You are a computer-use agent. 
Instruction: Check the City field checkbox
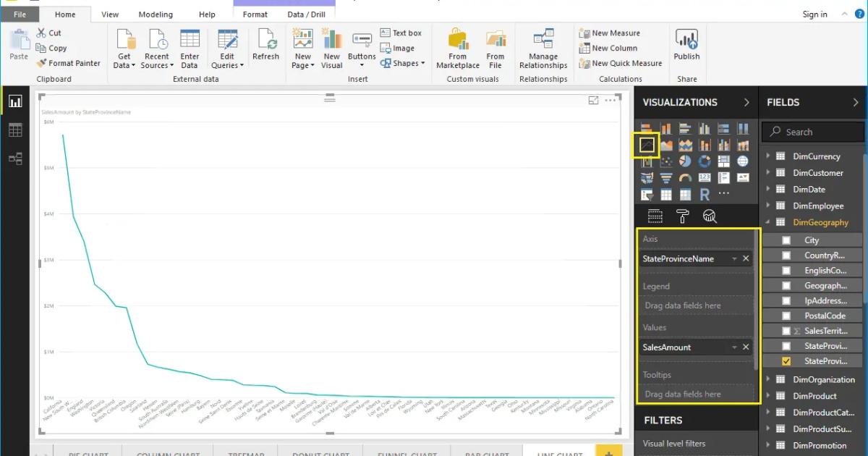pyautogui.click(x=787, y=240)
